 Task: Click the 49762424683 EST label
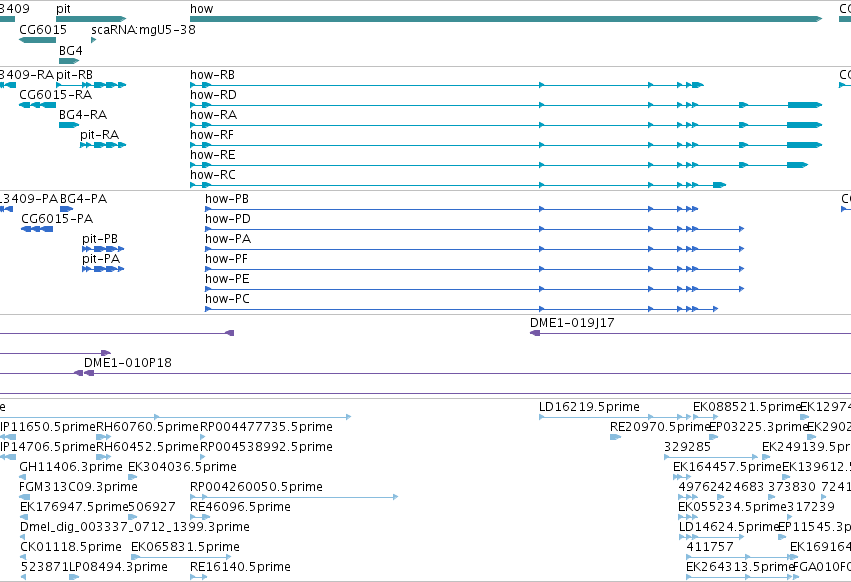[x=721, y=487]
